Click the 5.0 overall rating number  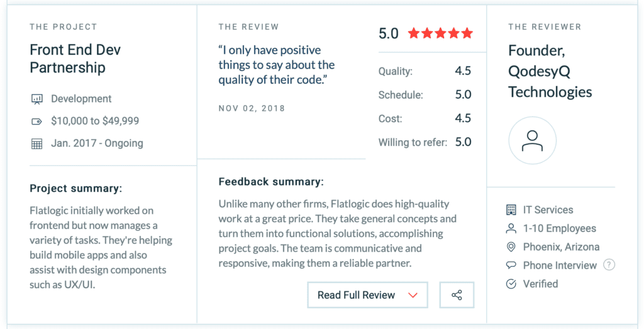tap(389, 34)
